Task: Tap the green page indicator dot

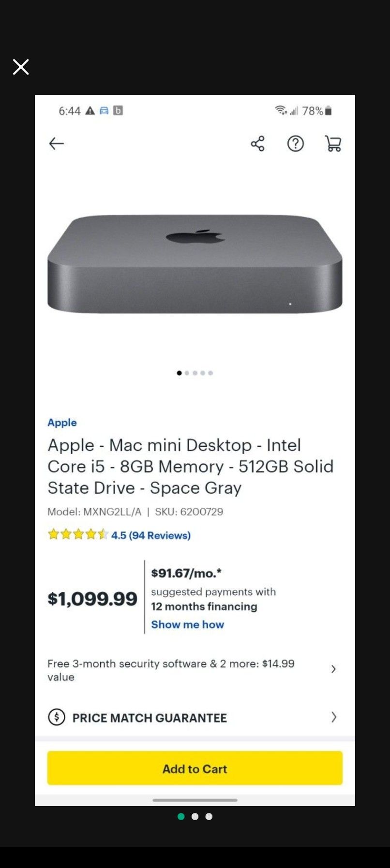Action: (181, 816)
